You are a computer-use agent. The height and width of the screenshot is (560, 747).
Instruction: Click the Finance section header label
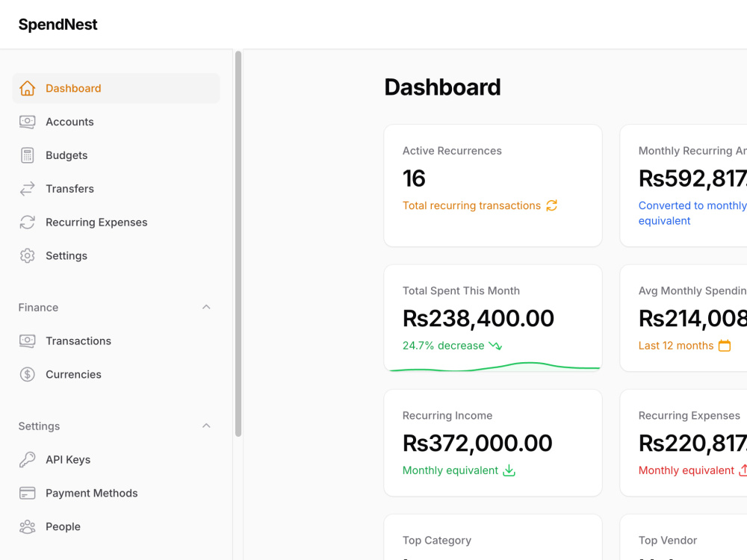38,308
